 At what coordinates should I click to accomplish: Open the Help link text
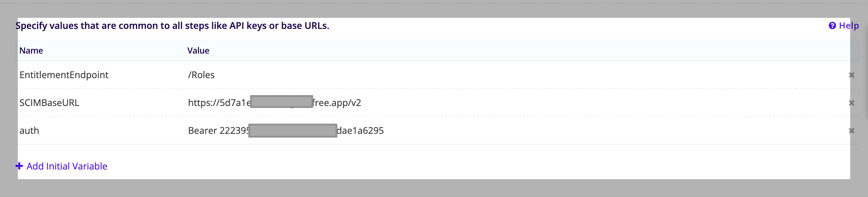(x=849, y=26)
